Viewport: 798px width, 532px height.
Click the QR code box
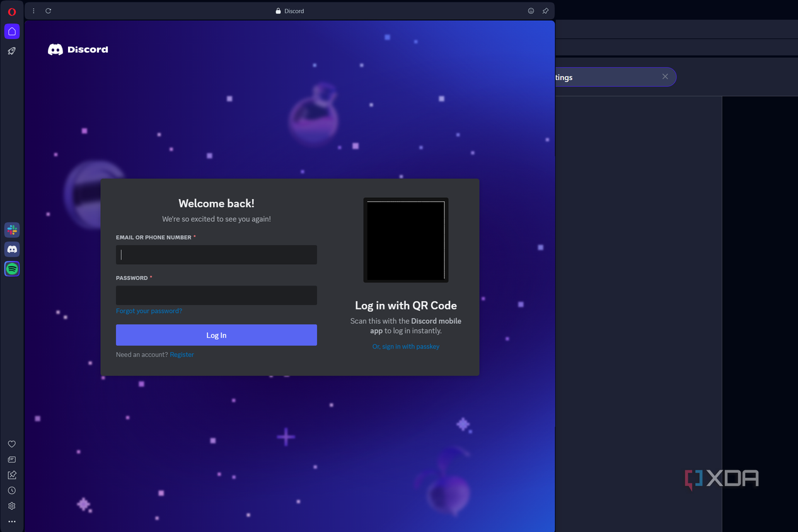[406, 240]
